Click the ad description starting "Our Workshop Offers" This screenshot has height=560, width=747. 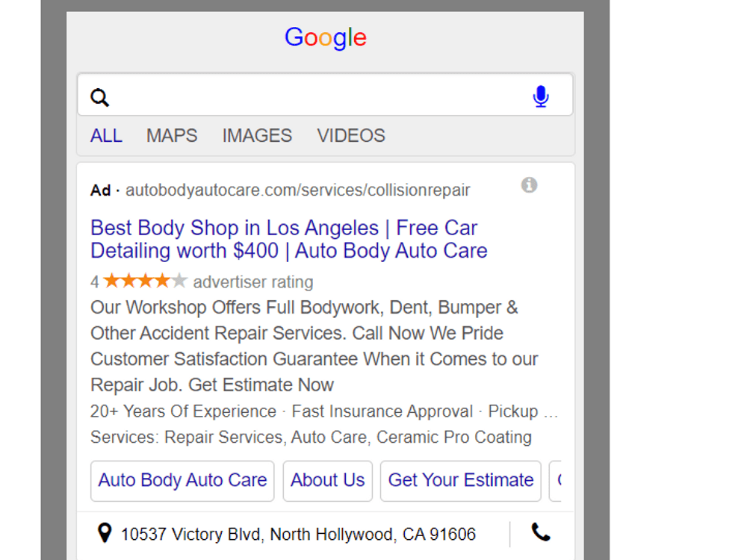point(314,346)
